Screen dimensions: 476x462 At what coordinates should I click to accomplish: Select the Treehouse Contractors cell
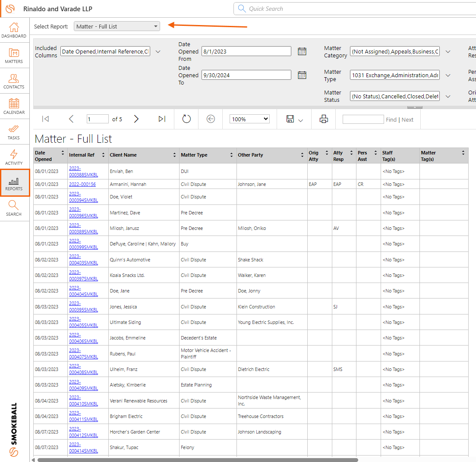261,416
